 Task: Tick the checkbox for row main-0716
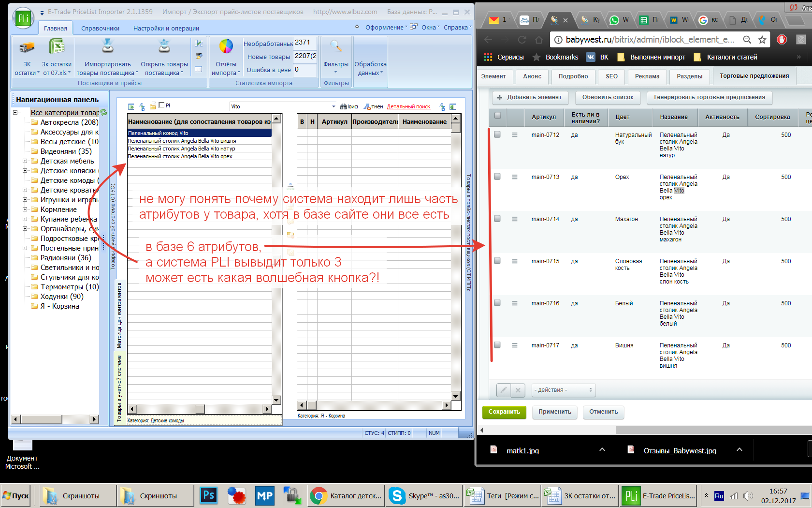point(497,303)
